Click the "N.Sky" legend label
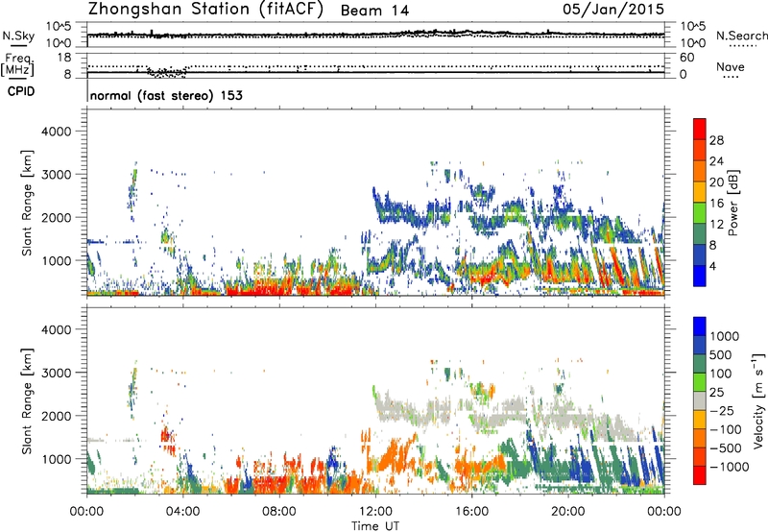 [x=18, y=36]
